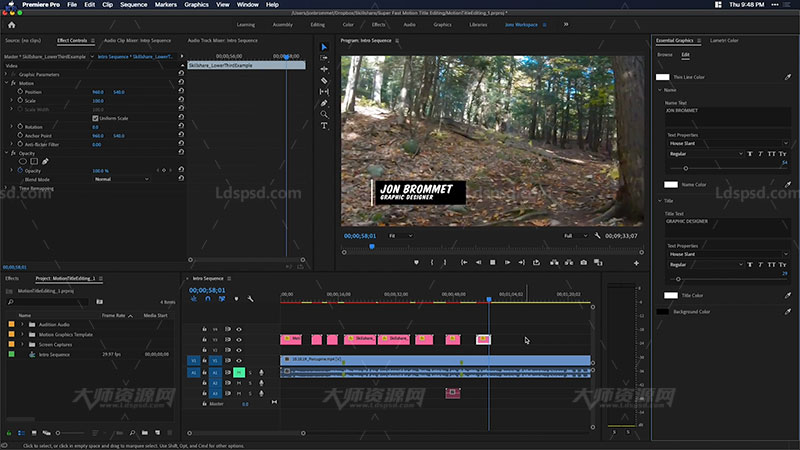
Task: Open Audio Clip Mixer tab
Action: click(137, 40)
